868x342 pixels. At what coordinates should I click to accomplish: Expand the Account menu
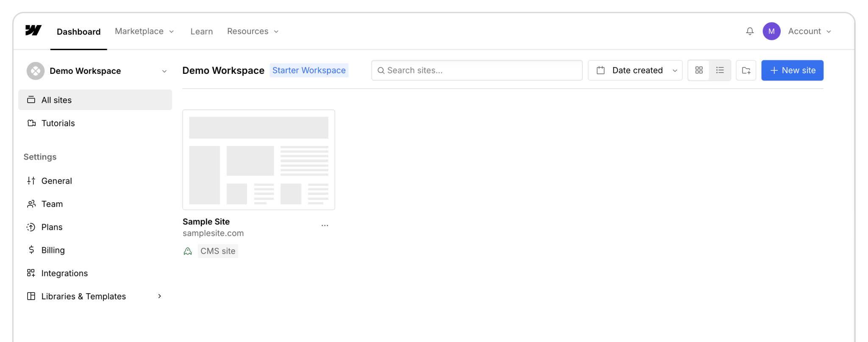click(810, 31)
